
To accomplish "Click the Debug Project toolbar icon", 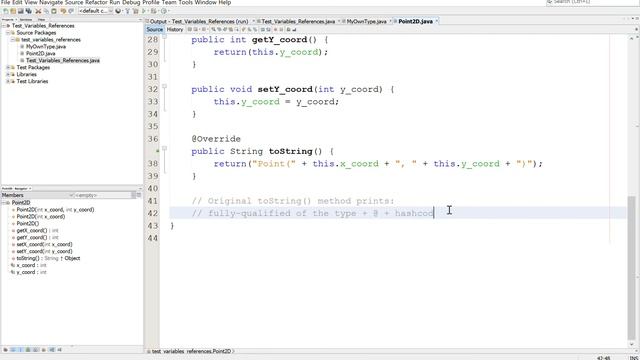I will (x=154, y=11).
